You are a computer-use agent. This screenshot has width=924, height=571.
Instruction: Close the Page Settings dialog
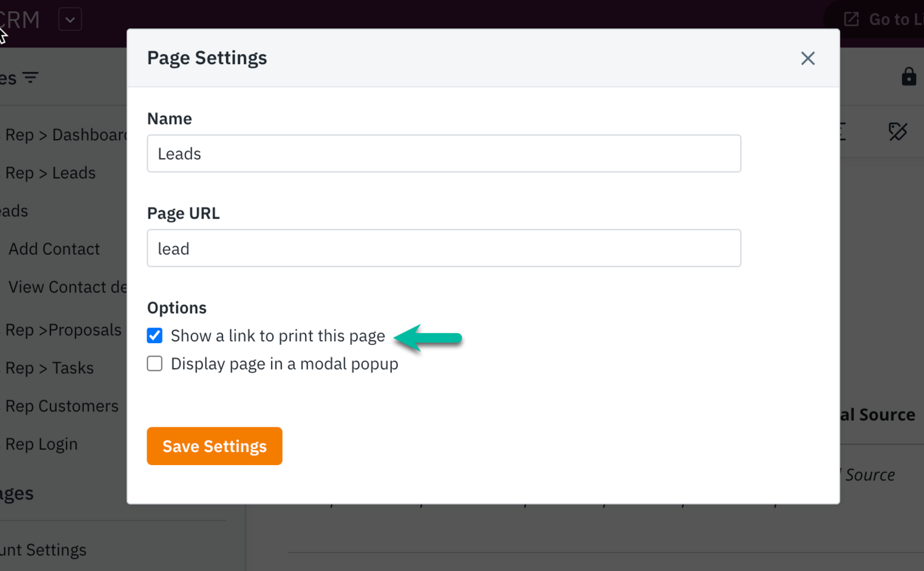tap(808, 59)
